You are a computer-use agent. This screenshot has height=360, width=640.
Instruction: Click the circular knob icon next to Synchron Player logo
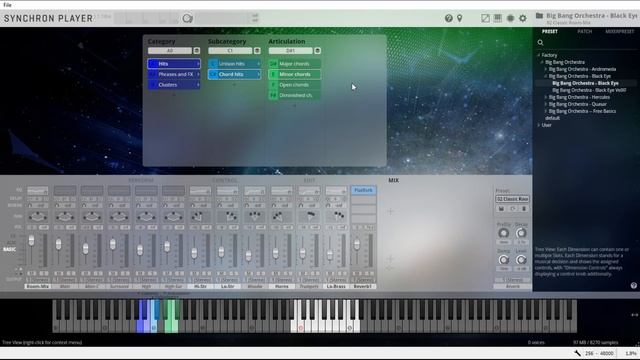[x=187, y=18]
